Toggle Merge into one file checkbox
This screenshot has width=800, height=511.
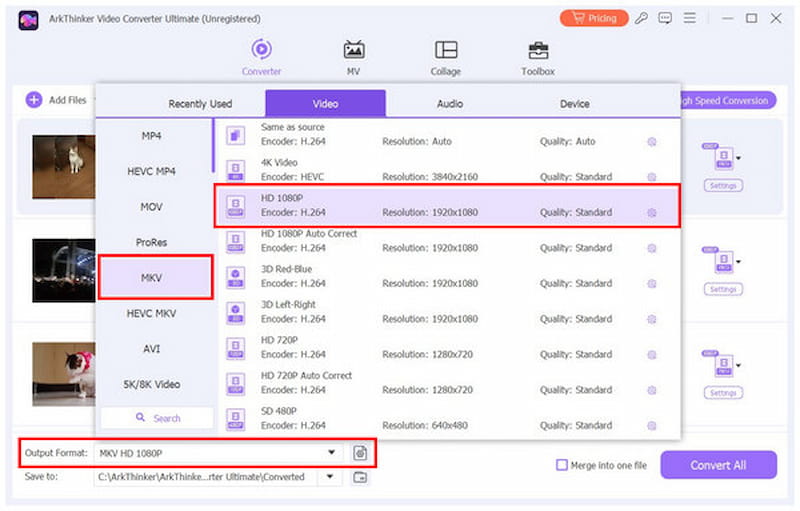pyautogui.click(x=562, y=465)
